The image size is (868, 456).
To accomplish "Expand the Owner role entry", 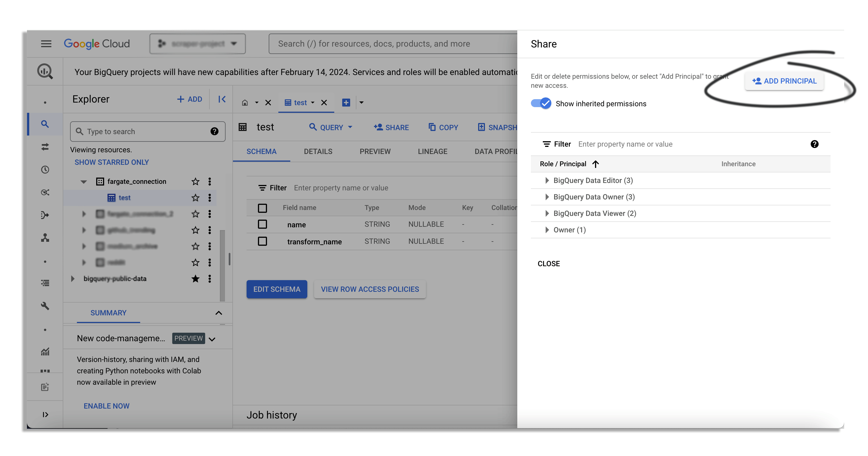I will pyautogui.click(x=547, y=230).
